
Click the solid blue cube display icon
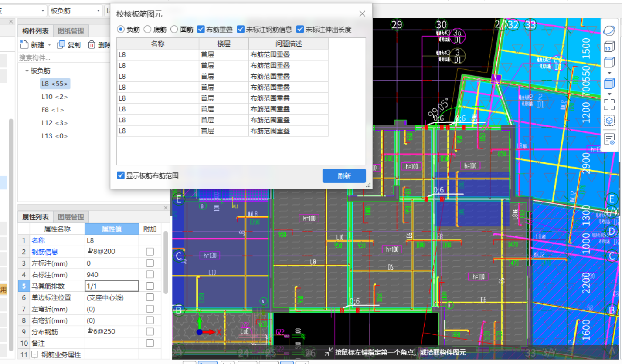[x=609, y=83]
